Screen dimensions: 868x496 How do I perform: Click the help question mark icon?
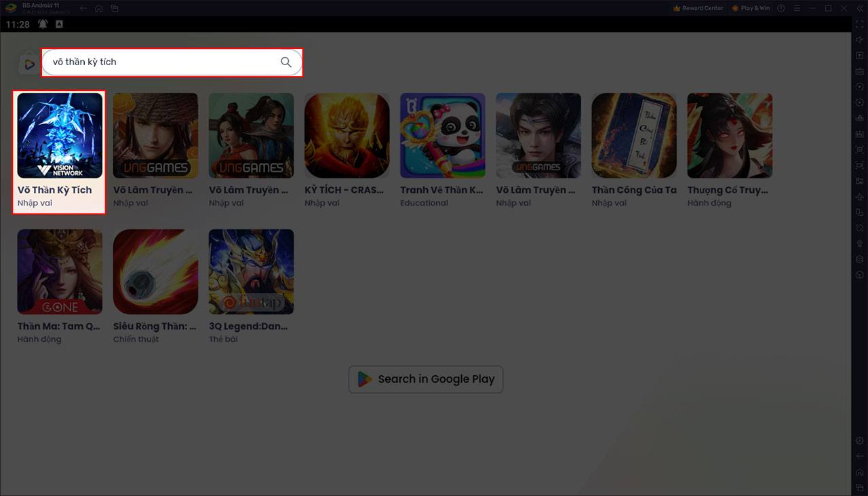point(781,8)
